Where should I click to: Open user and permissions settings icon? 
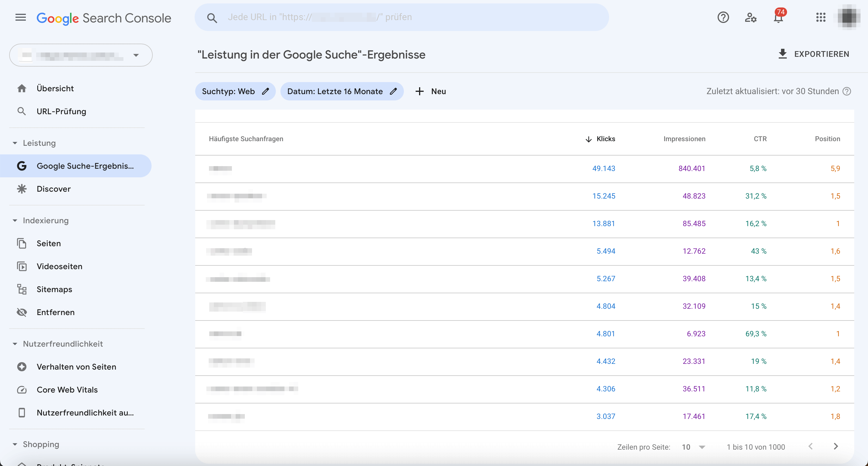coord(751,17)
